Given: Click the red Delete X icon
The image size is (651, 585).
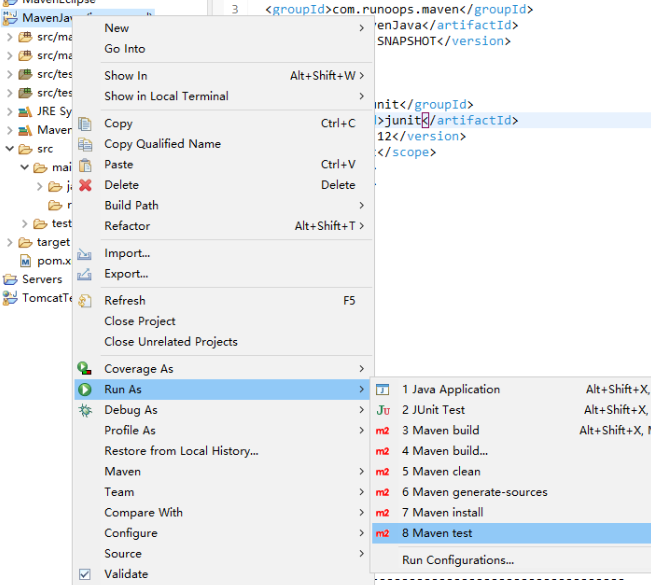Looking at the screenshot, I should [85, 185].
